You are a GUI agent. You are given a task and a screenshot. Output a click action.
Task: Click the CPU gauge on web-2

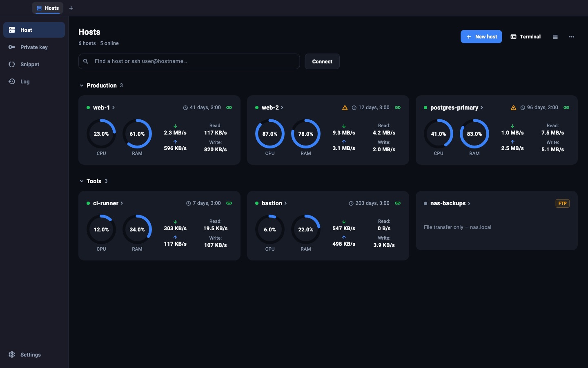[270, 134]
